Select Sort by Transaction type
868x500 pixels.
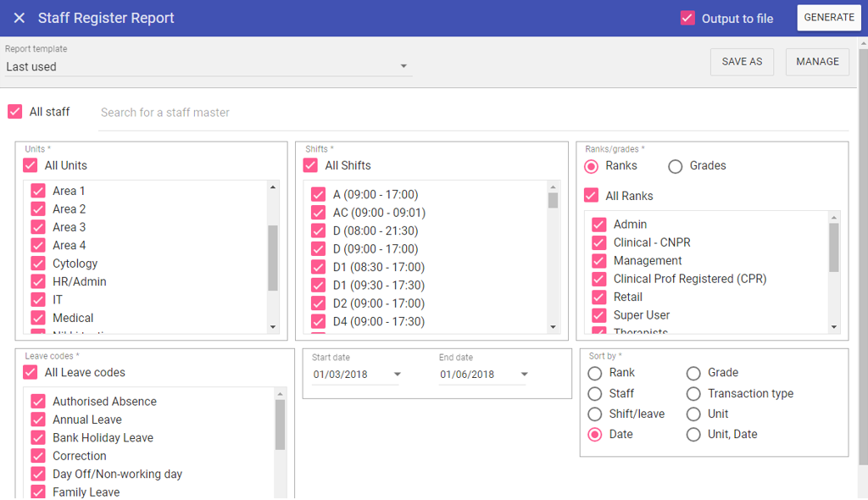693,393
